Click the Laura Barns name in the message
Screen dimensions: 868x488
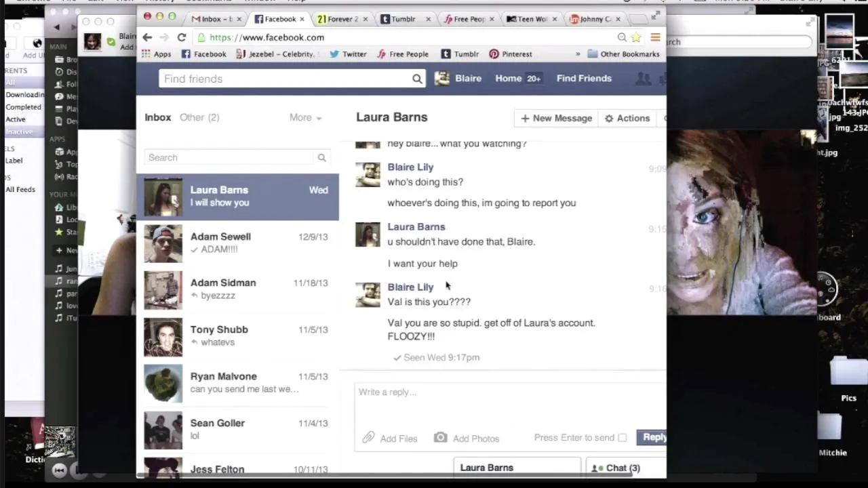(416, 227)
